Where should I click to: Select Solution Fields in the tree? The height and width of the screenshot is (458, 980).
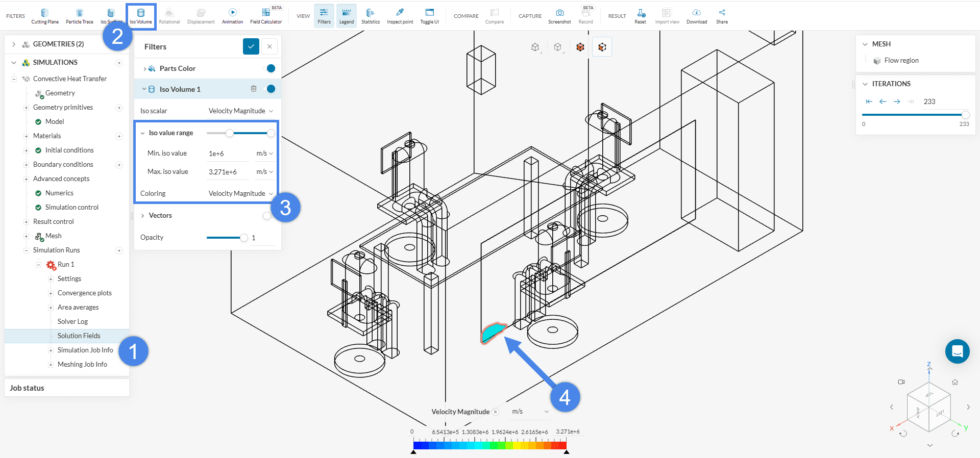(x=79, y=336)
